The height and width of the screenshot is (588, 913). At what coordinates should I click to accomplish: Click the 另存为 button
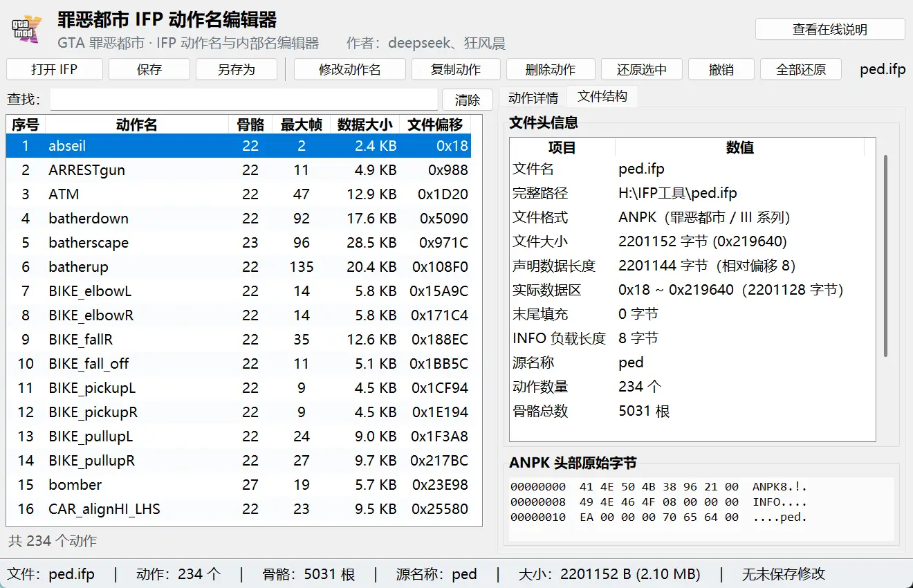[237, 69]
